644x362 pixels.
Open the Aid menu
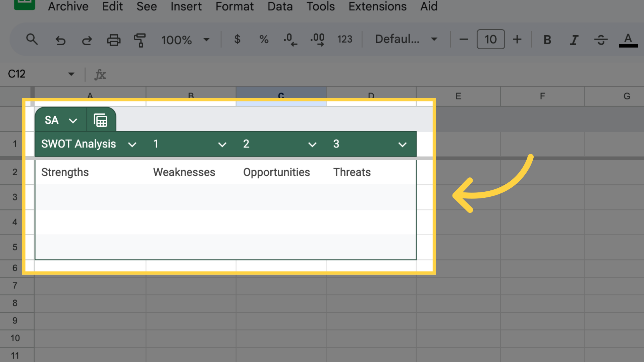(x=429, y=6)
